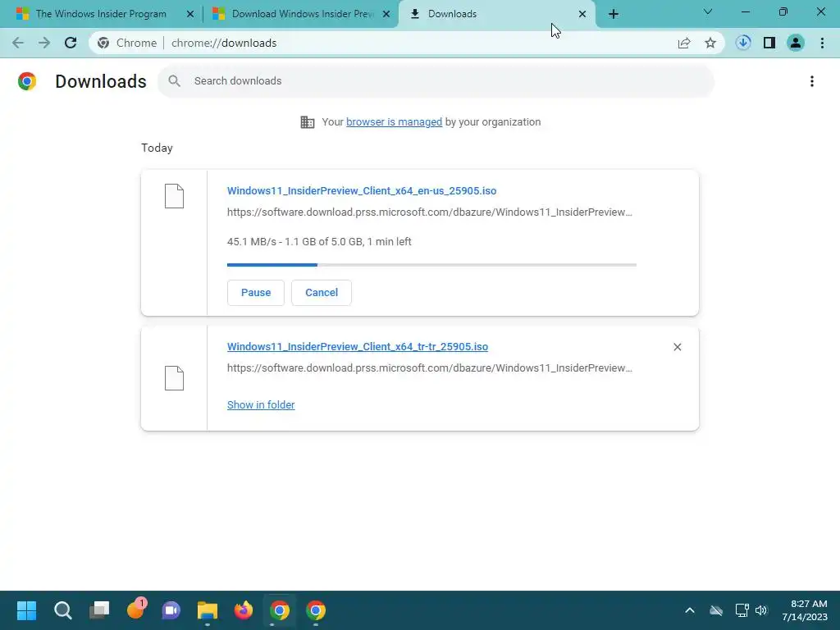The width and height of the screenshot is (840, 630).
Task: Click the 45.1 MB/s download status text
Action: pos(319,242)
